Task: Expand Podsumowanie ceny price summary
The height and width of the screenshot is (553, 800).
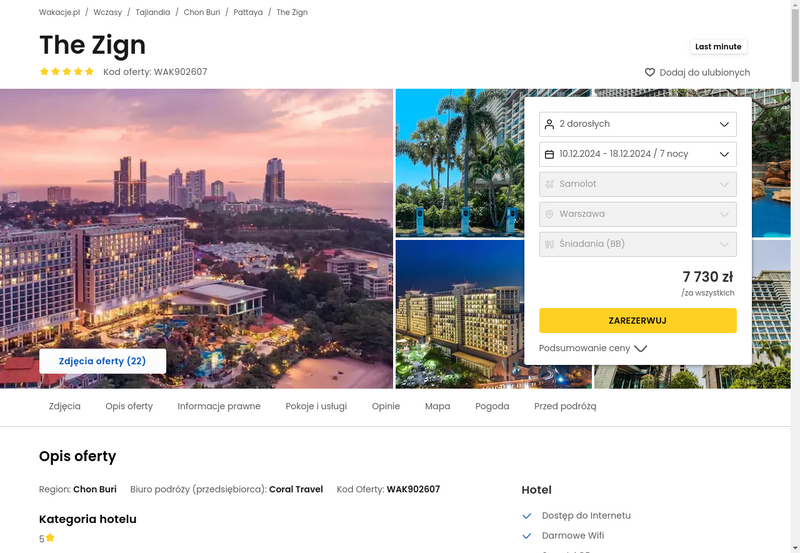Action: (x=593, y=348)
